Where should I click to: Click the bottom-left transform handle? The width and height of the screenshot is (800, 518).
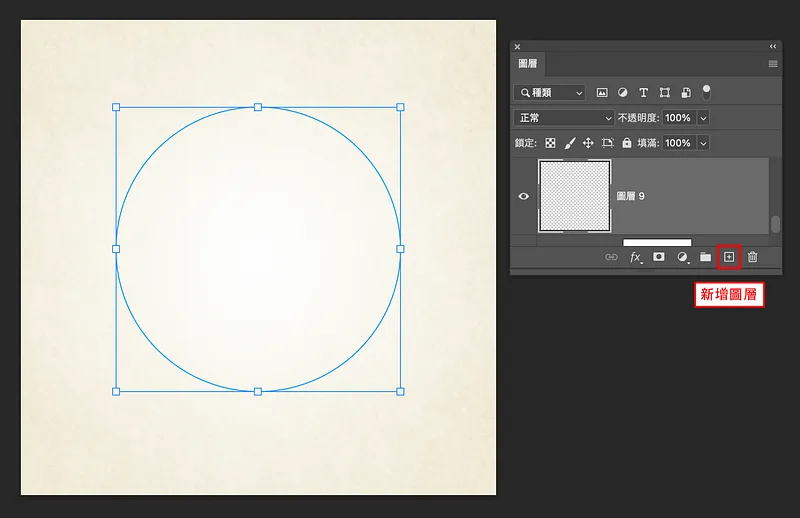116,391
